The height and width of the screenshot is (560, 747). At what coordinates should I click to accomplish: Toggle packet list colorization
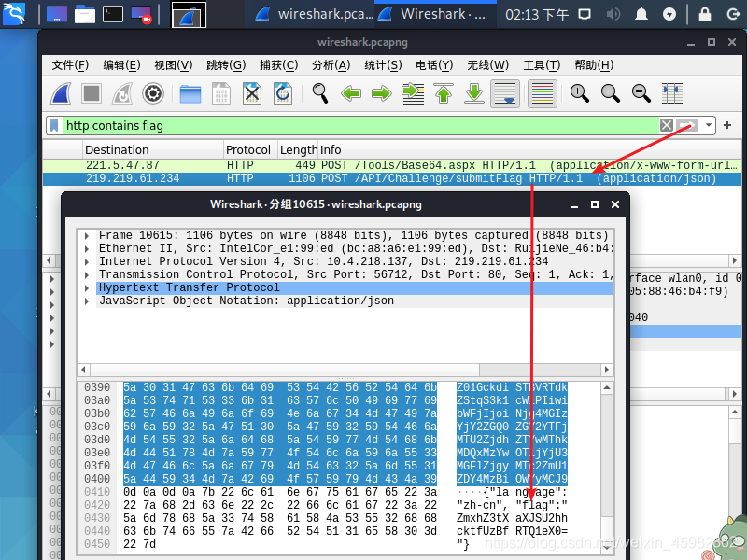pos(543,93)
